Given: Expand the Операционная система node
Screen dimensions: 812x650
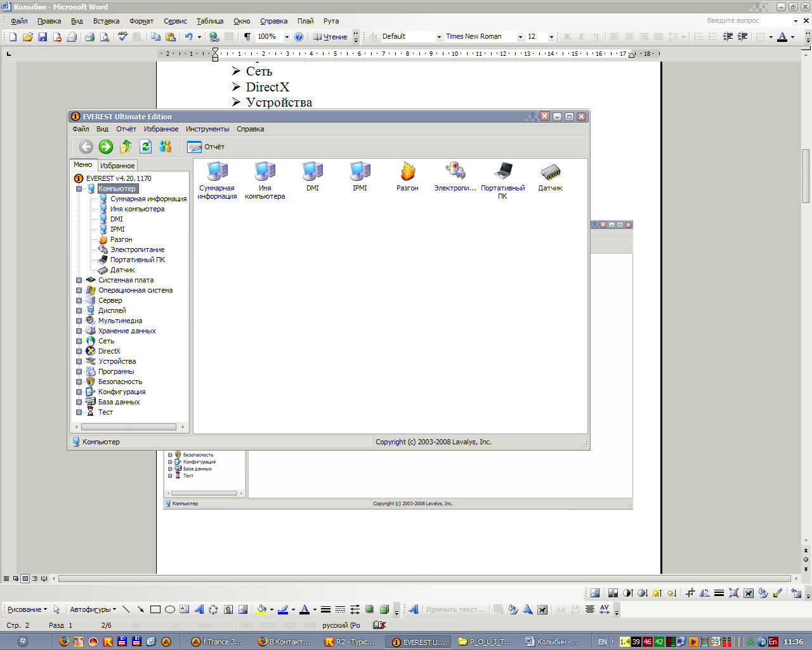Looking at the screenshot, I should coord(79,290).
